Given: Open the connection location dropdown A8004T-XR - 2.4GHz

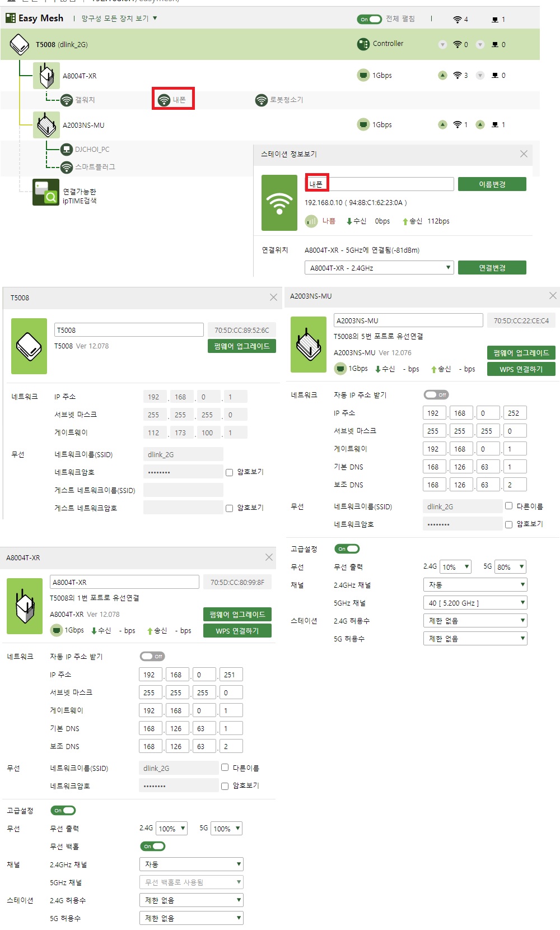Looking at the screenshot, I should click(x=379, y=268).
